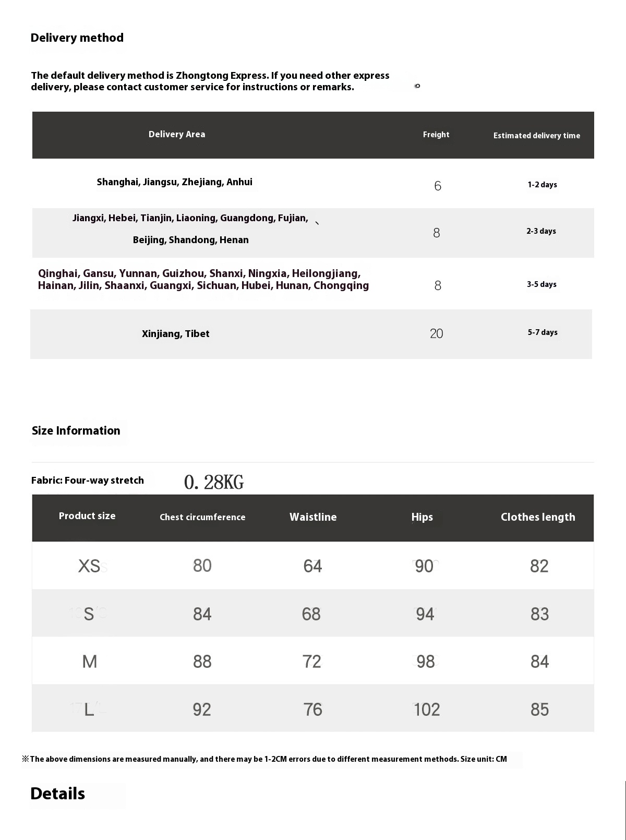
Task: Click the Delivery method heading
Action: pos(77,38)
